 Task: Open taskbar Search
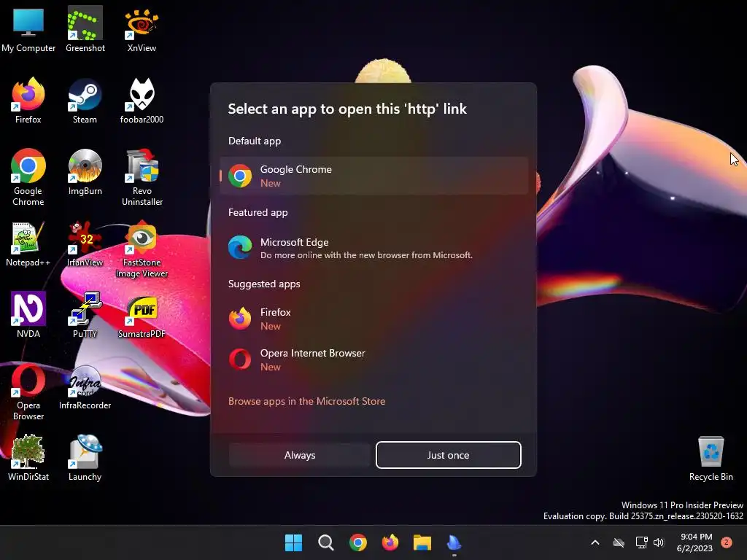pyautogui.click(x=326, y=542)
